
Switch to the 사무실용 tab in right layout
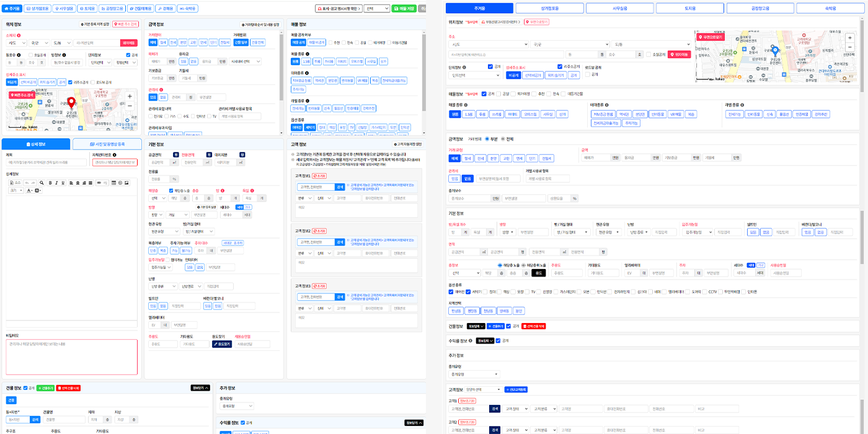pyautogui.click(x=619, y=8)
